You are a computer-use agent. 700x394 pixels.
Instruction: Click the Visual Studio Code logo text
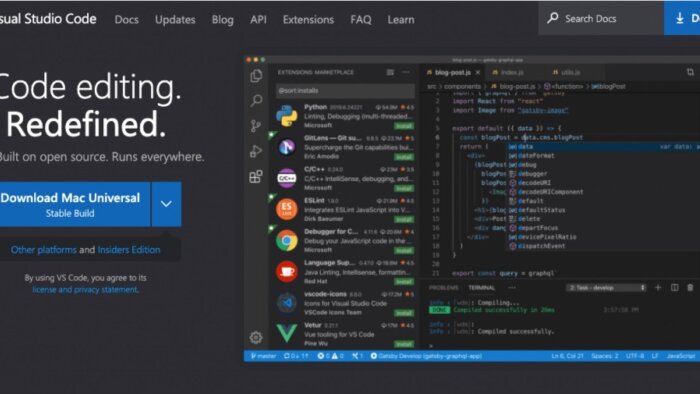coord(47,19)
